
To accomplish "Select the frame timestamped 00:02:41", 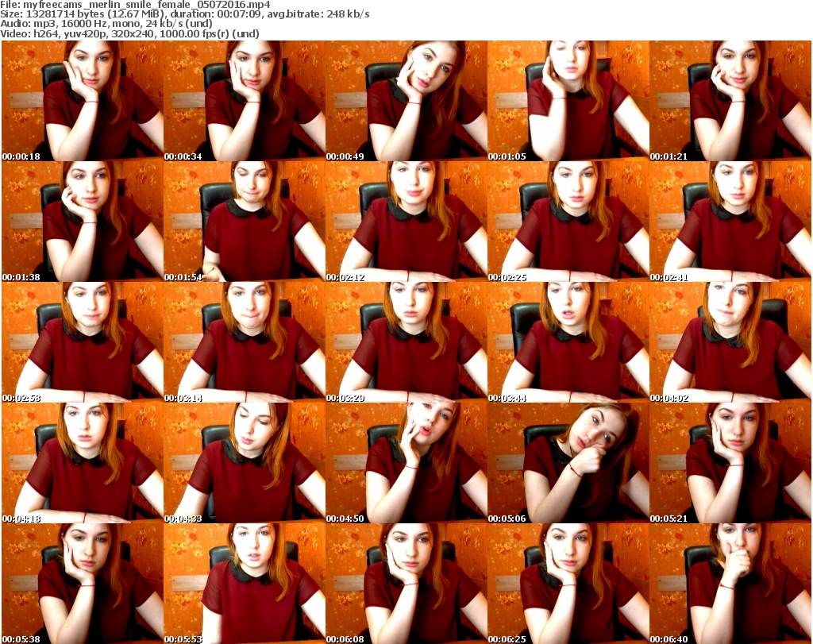I will (730, 222).
